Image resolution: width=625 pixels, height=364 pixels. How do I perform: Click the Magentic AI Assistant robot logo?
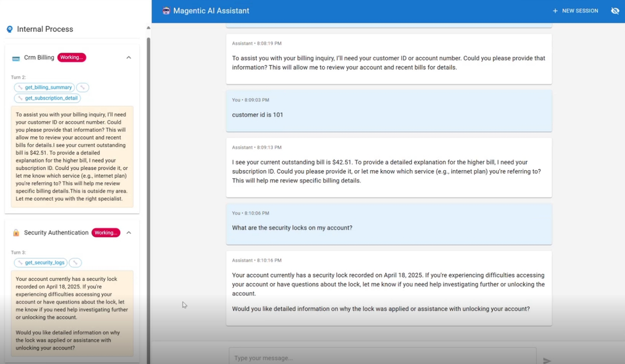(166, 11)
